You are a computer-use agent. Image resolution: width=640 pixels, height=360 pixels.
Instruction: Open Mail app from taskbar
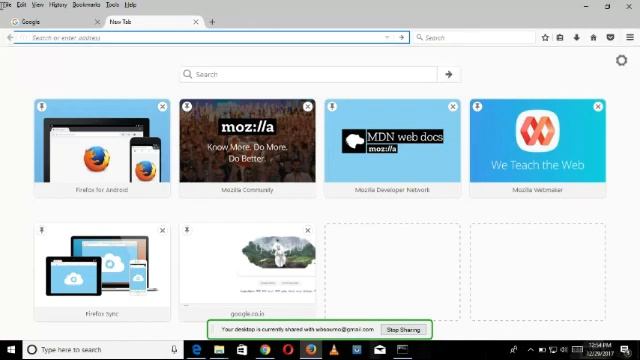tap(380, 350)
